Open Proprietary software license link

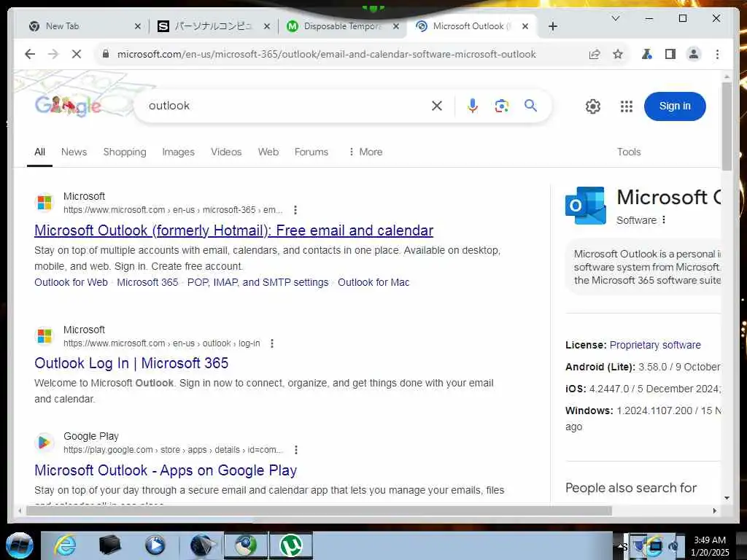pos(655,345)
